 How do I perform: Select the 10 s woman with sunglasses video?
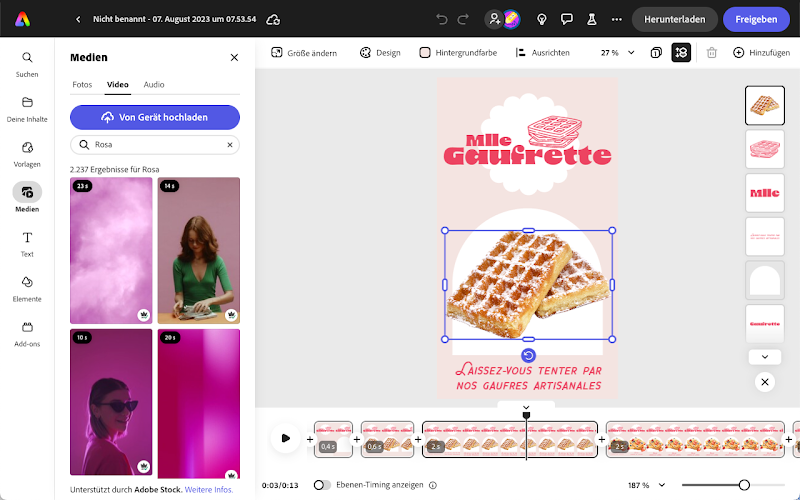[x=111, y=402]
